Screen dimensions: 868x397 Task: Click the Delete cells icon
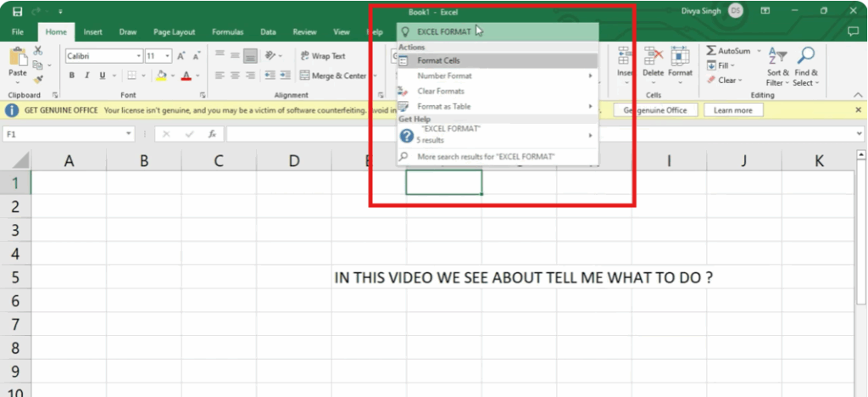tap(654, 57)
